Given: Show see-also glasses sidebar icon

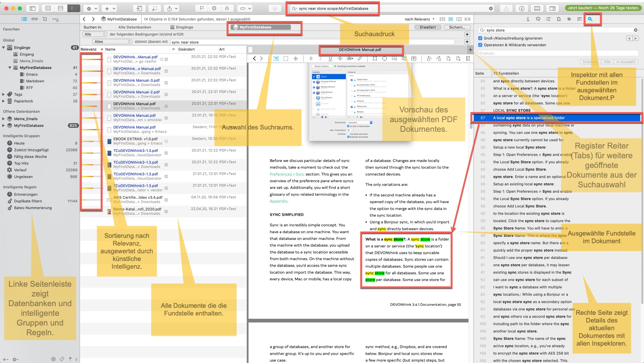Looking at the screenshot, I should (34, 19).
